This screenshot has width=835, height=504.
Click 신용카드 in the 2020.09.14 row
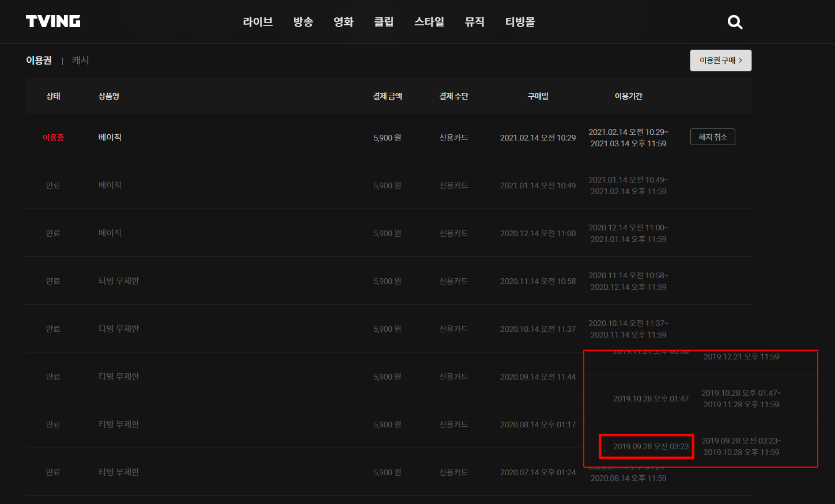coord(454,377)
